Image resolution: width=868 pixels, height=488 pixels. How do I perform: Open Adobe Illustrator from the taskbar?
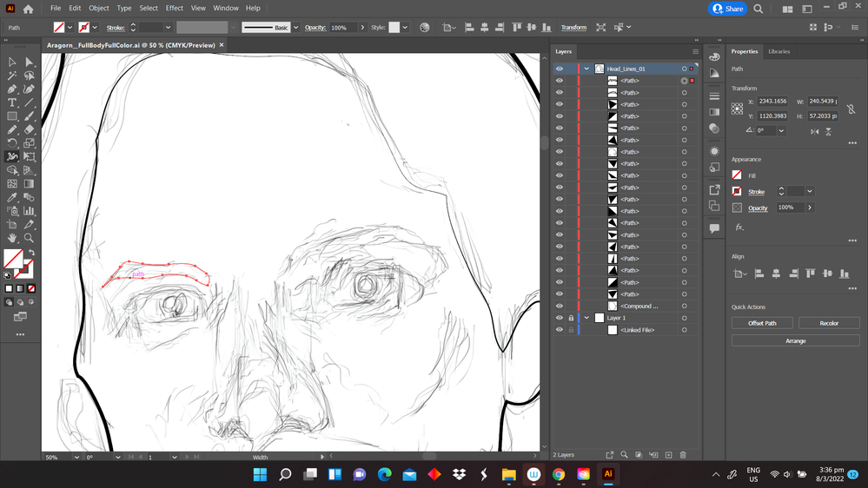[x=608, y=475]
